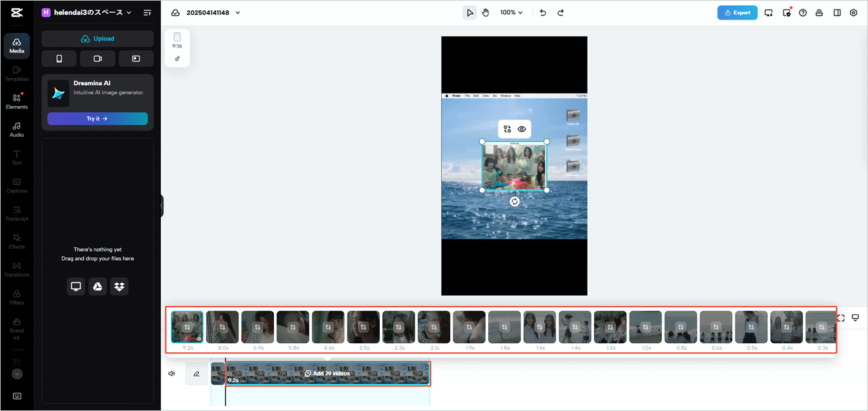Mute the timeline audio with the speaker icon

pyautogui.click(x=171, y=373)
